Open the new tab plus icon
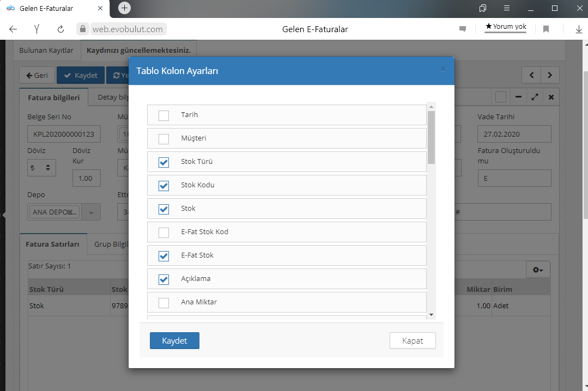This screenshot has width=588, height=391. coord(124,8)
